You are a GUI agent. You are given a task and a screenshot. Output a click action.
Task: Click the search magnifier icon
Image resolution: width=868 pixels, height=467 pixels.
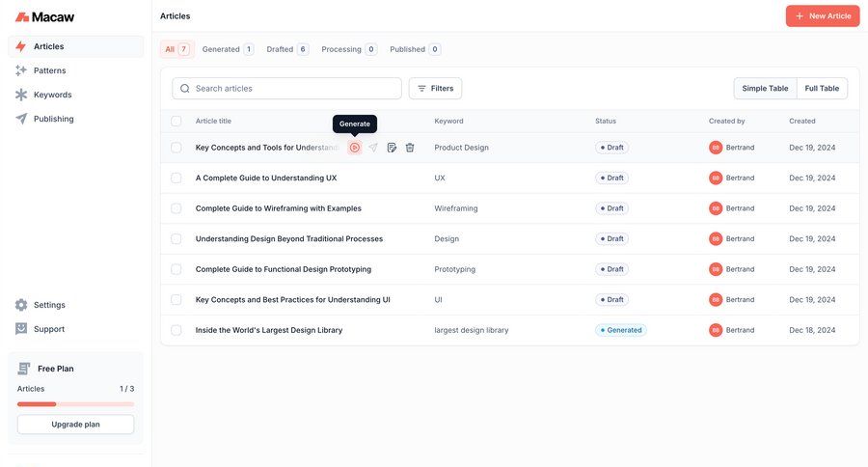pos(185,89)
